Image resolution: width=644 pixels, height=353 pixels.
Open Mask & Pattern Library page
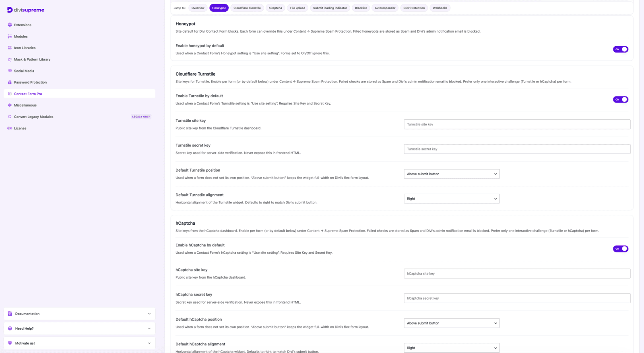pos(79,59)
